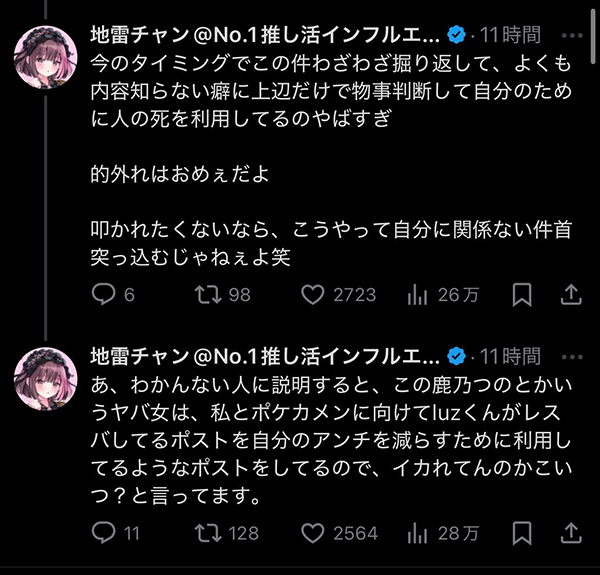Share the second post
This screenshot has width=600, height=575.
(x=571, y=531)
